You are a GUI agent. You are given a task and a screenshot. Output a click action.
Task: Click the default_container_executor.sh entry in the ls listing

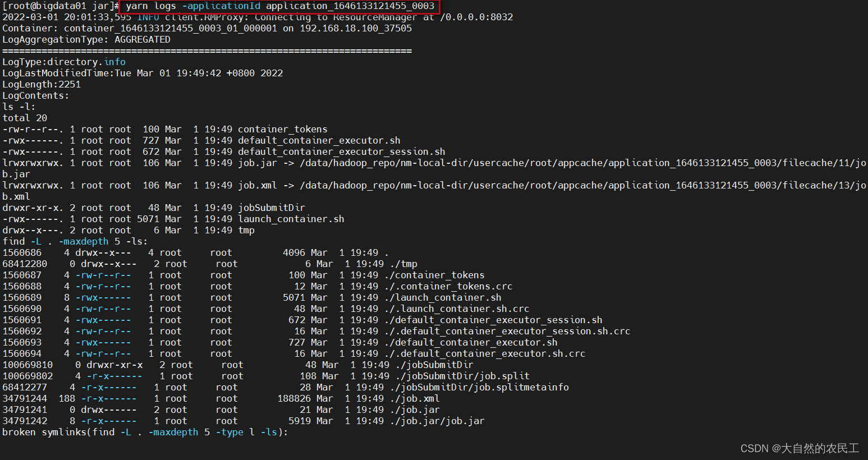[319, 141]
